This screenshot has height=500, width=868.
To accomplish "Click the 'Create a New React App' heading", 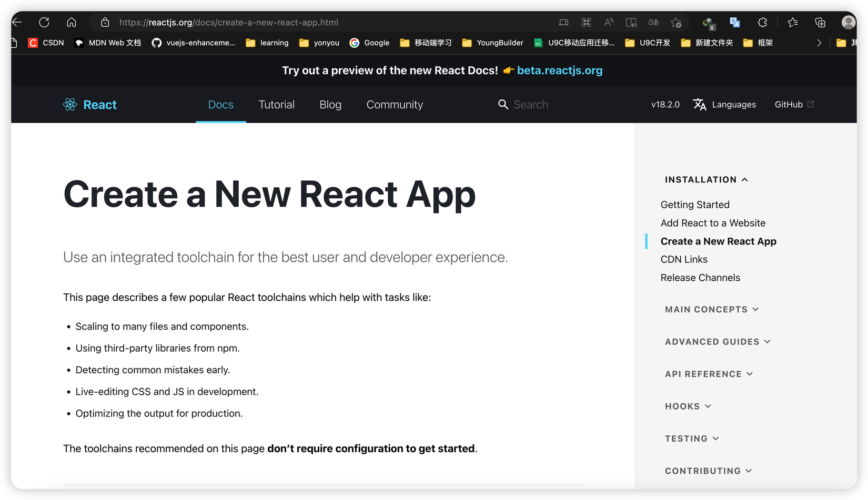I will (269, 195).
